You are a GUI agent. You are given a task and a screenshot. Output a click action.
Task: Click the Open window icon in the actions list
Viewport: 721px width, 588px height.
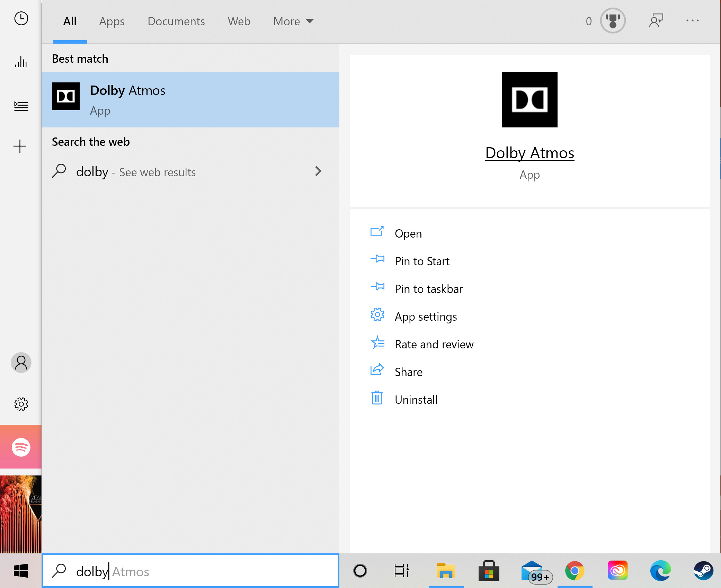pyautogui.click(x=377, y=232)
